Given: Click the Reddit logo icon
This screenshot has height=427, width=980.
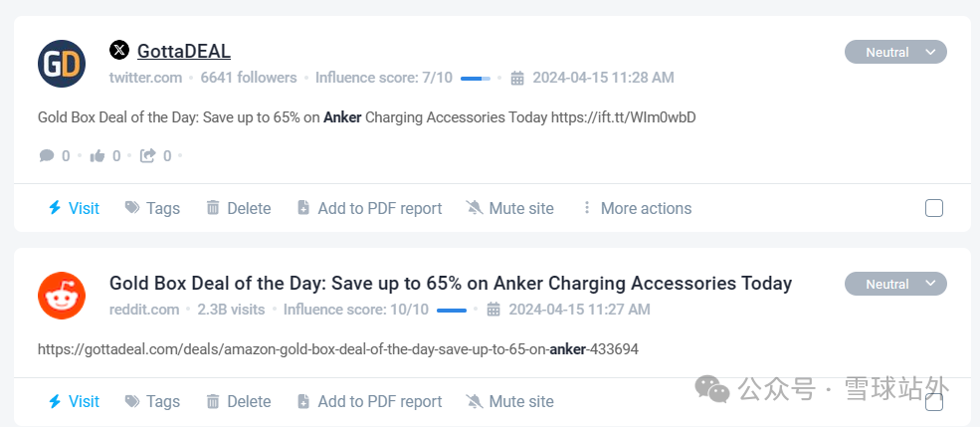Looking at the screenshot, I should (x=62, y=296).
